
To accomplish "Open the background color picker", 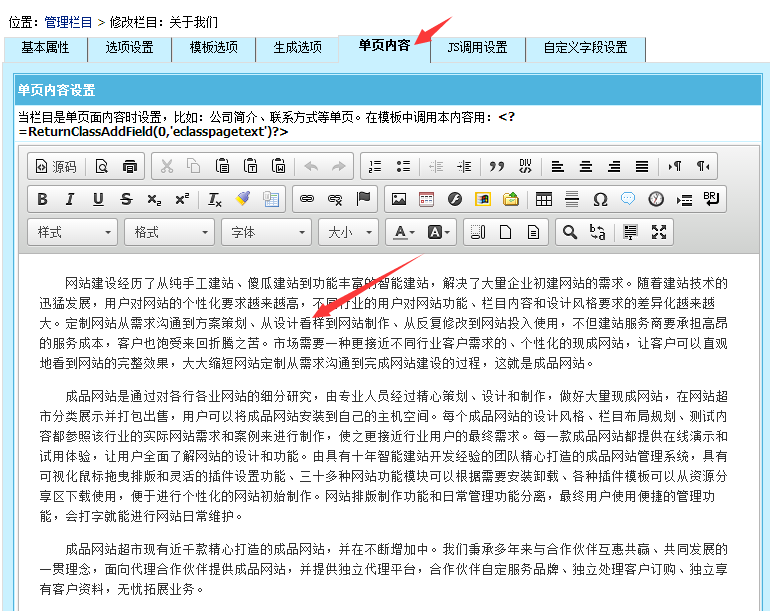I will 439,232.
